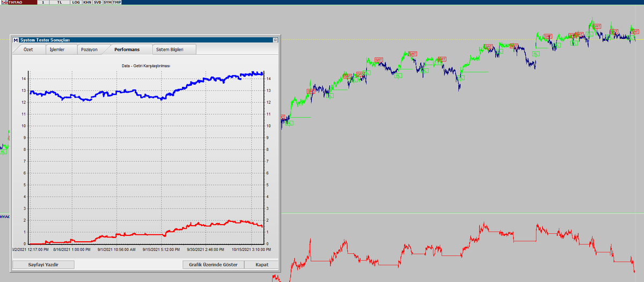The image size is (644, 282).
Task: Open the İşlemler tab
Action: pyautogui.click(x=57, y=49)
